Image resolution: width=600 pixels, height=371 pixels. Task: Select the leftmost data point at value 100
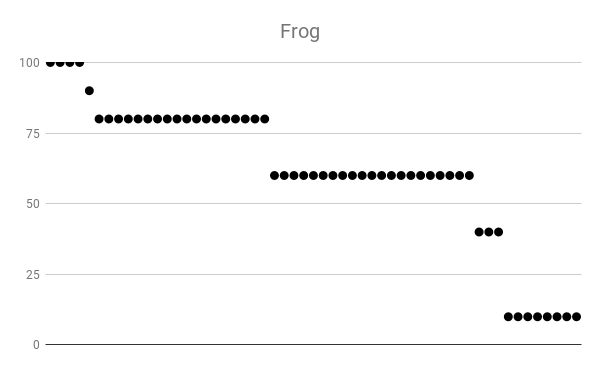pyautogui.click(x=51, y=62)
